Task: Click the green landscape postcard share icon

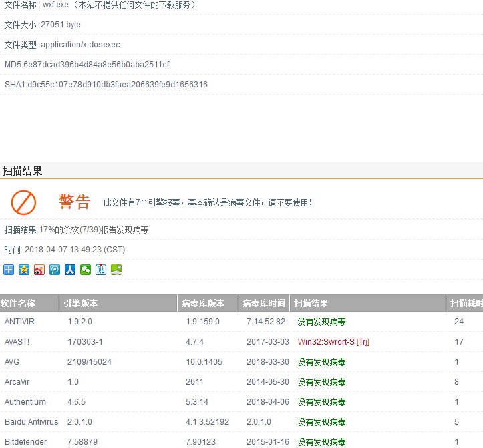Action: 116,270
